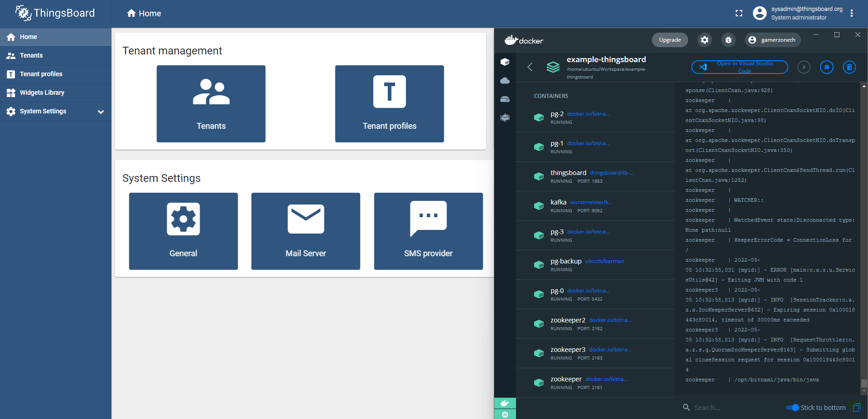Click the log search magnifier icon
Image resolution: width=868 pixels, height=419 pixels.
(686, 408)
